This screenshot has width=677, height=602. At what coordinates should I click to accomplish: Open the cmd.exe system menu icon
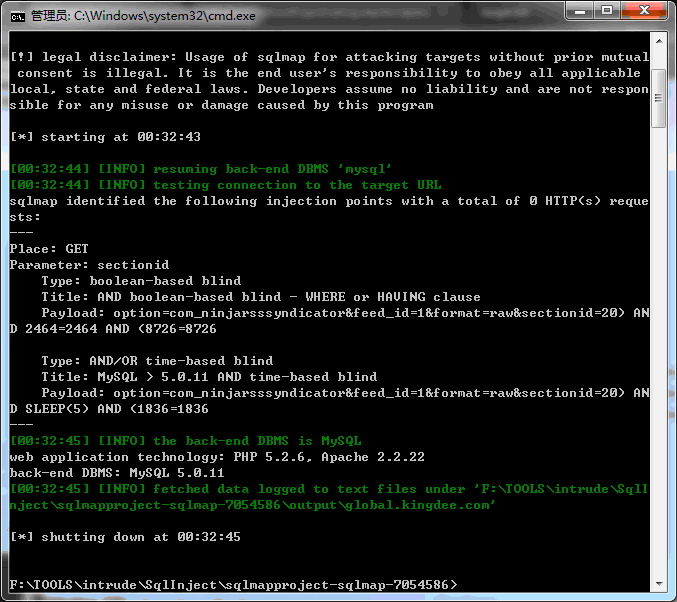18,16
